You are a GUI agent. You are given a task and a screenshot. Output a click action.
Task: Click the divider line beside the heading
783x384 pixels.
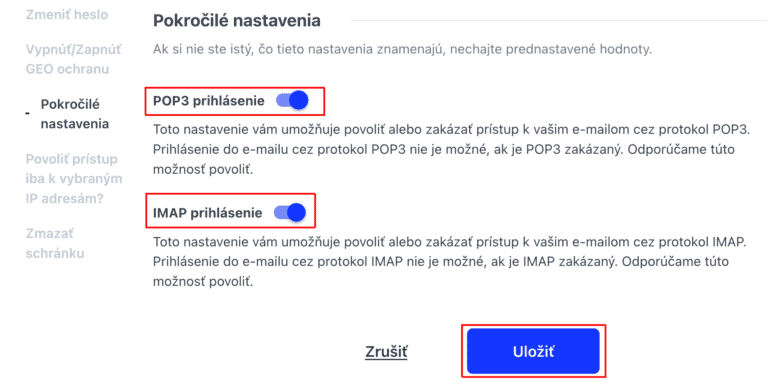click(x=558, y=20)
